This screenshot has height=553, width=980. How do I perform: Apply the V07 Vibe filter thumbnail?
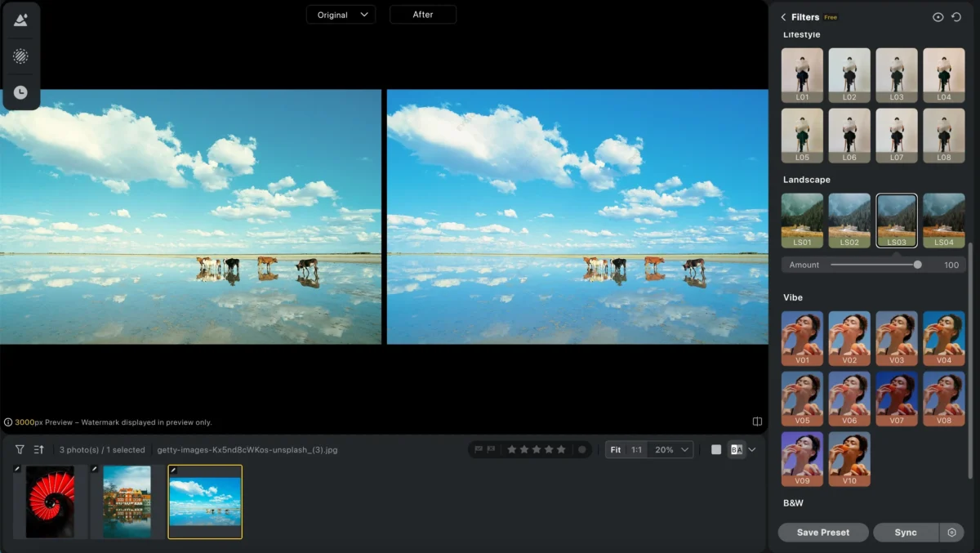(x=897, y=396)
